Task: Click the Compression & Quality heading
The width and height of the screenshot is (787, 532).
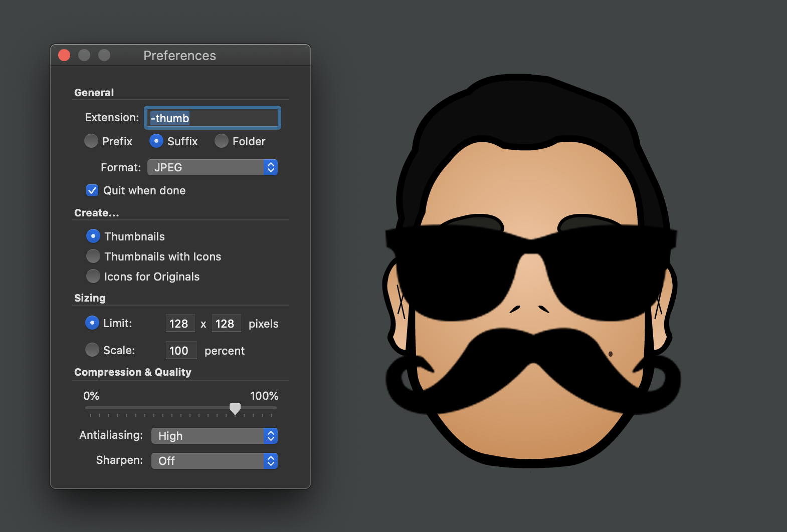Action: pos(133,372)
